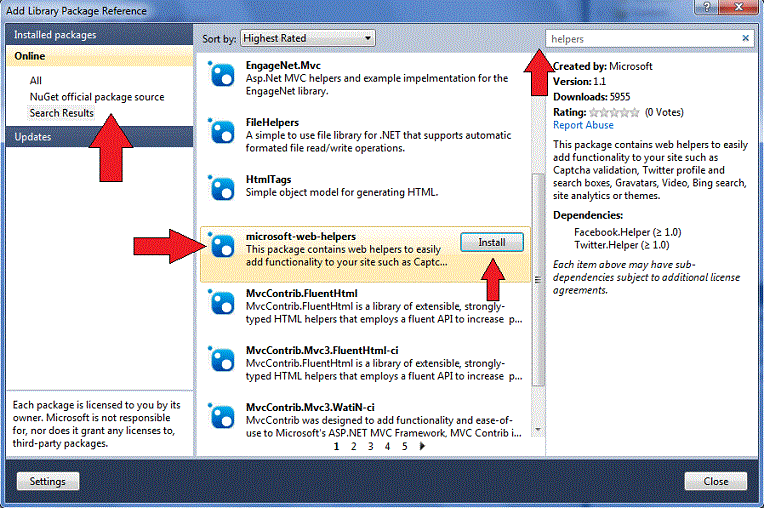The height and width of the screenshot is (508, 764).
Task: Click the Twitter.Helper dependency entry
Action: point(622,245)
